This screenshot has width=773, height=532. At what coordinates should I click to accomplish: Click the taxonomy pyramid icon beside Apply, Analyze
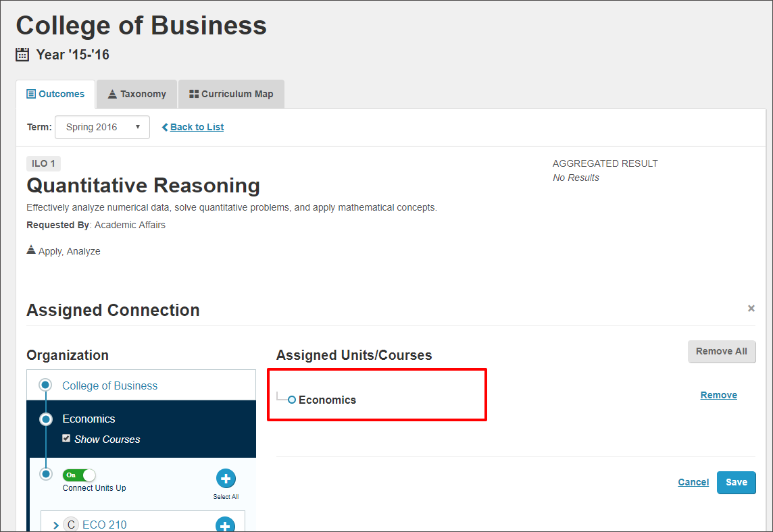[x=31, y=250]
